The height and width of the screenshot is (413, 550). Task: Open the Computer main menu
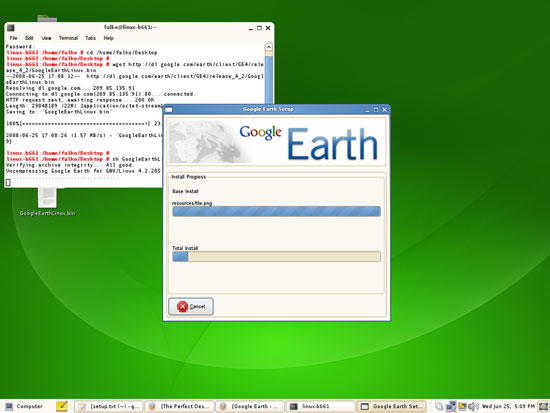(x=24, y=406)
